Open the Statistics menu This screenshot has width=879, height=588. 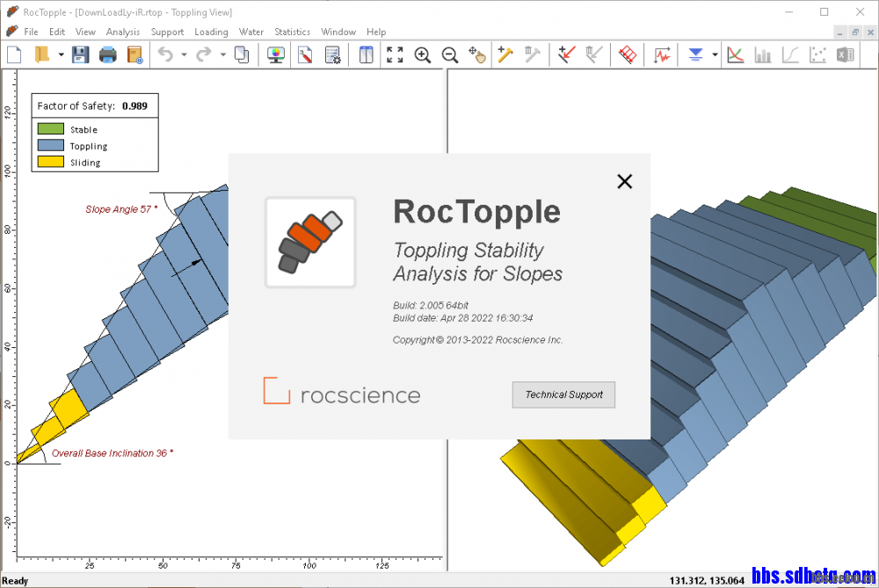click(292, 32)
